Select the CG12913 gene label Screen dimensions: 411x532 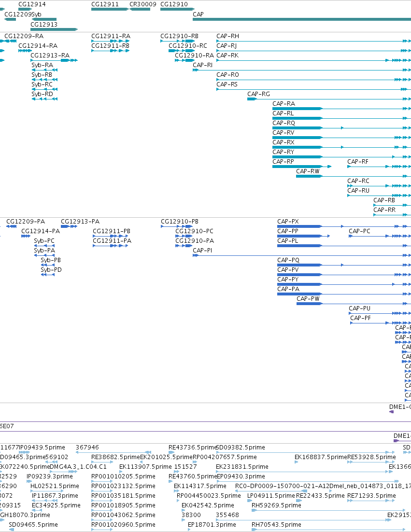(44, 25)
